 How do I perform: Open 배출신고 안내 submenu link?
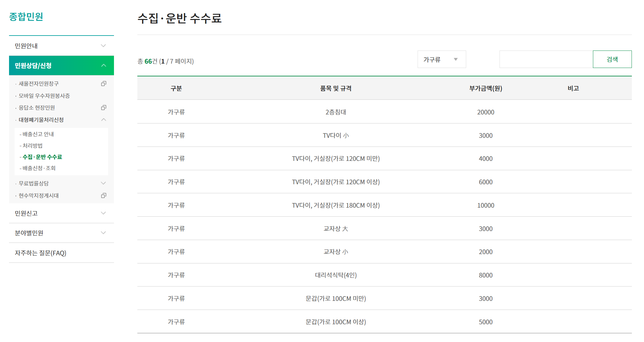38,134
